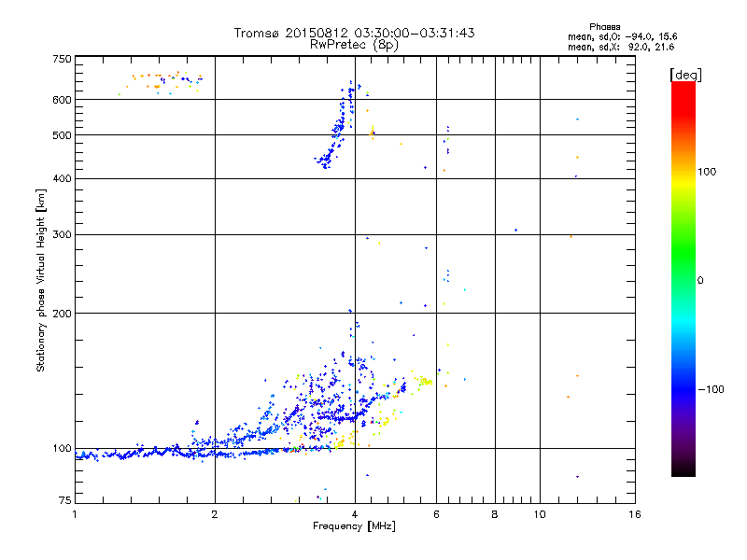Click the colorbar label '-100'
The image size is (747, 560).
pyautogui.click(x=711, y=389)
